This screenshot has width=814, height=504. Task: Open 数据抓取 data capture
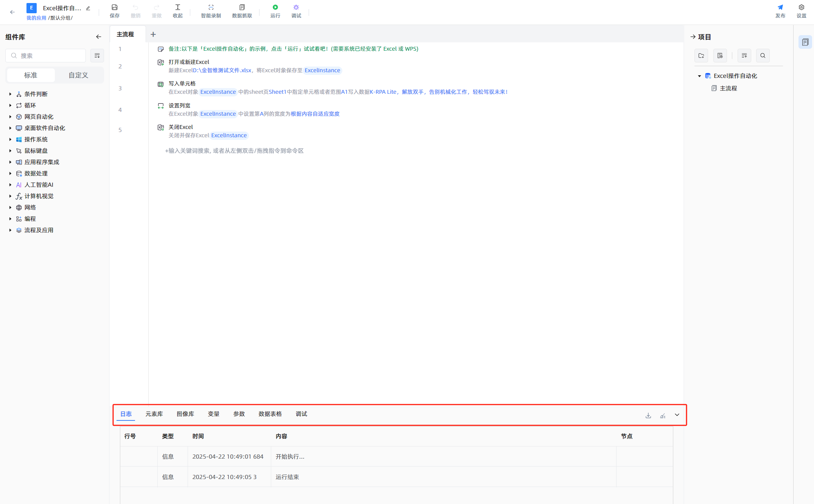pyautogui.click(x=242, y=11)
